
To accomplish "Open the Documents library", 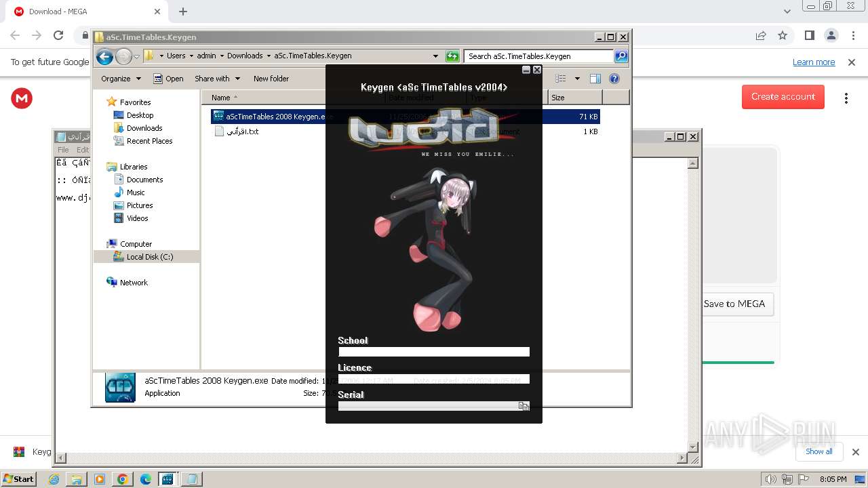I will point(144,180).
